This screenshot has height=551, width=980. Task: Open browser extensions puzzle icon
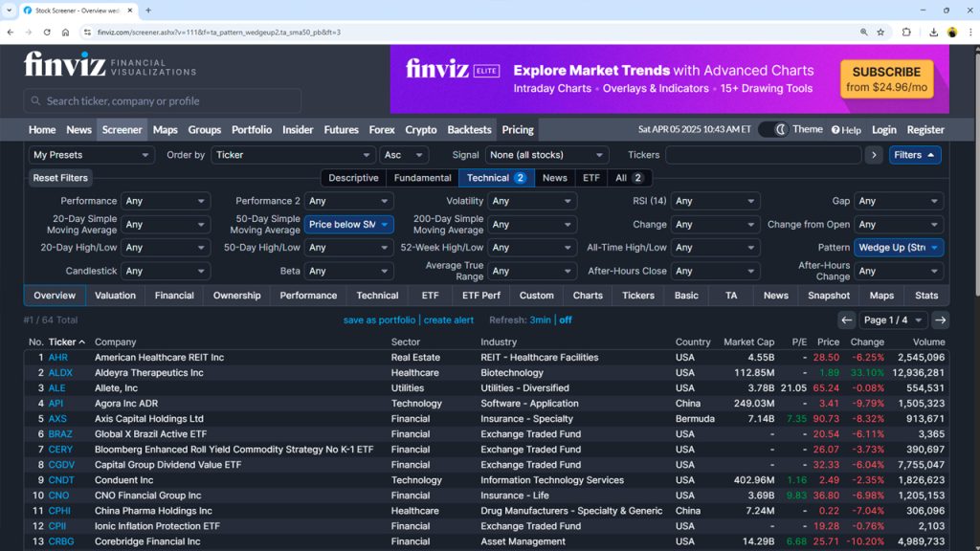[x=906, y=33]
